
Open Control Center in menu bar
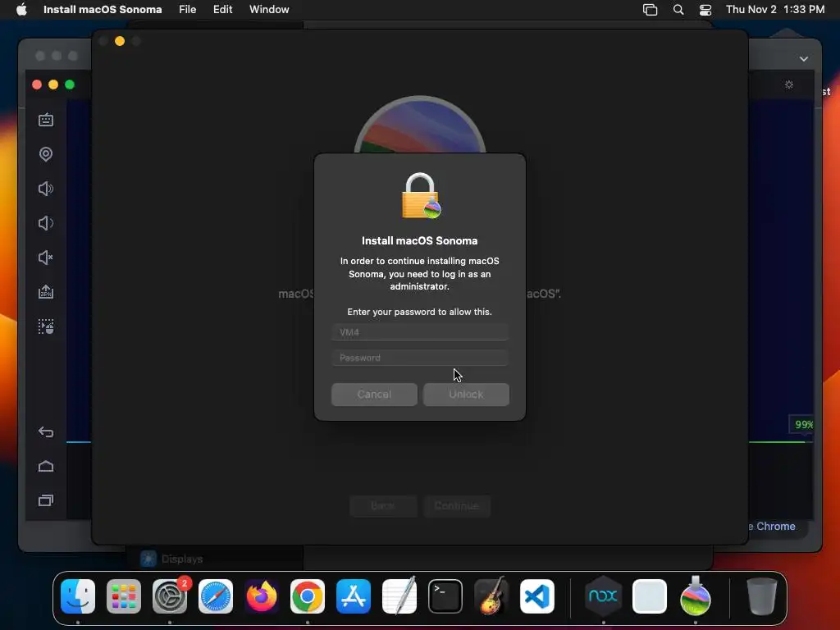pyautogui.click(x=705, y=10)
